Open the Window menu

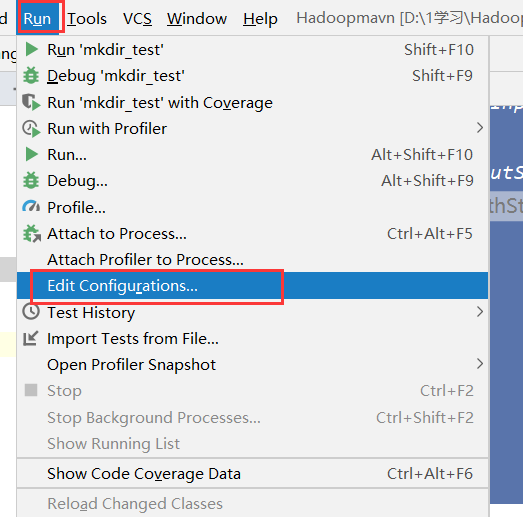(197, 18)
